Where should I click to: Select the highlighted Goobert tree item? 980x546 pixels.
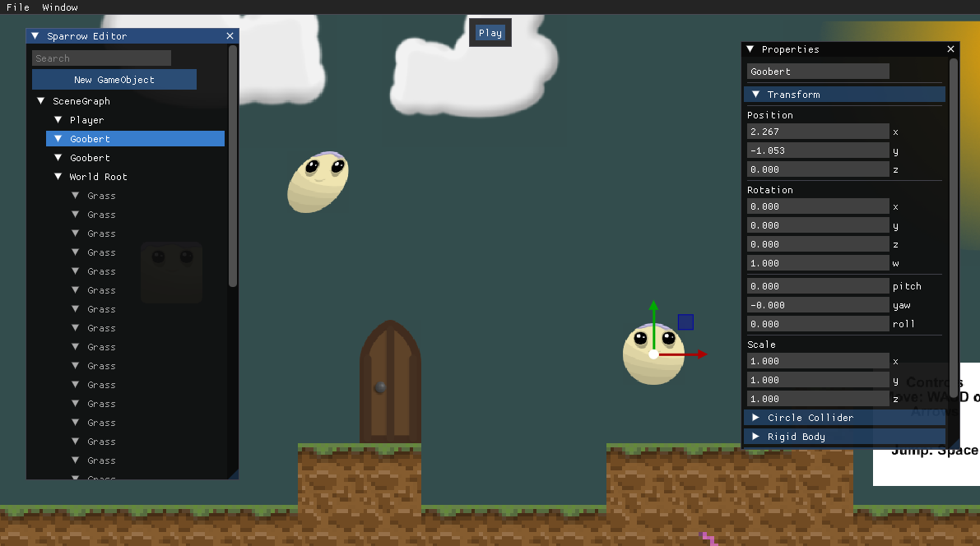coord(135,139)
